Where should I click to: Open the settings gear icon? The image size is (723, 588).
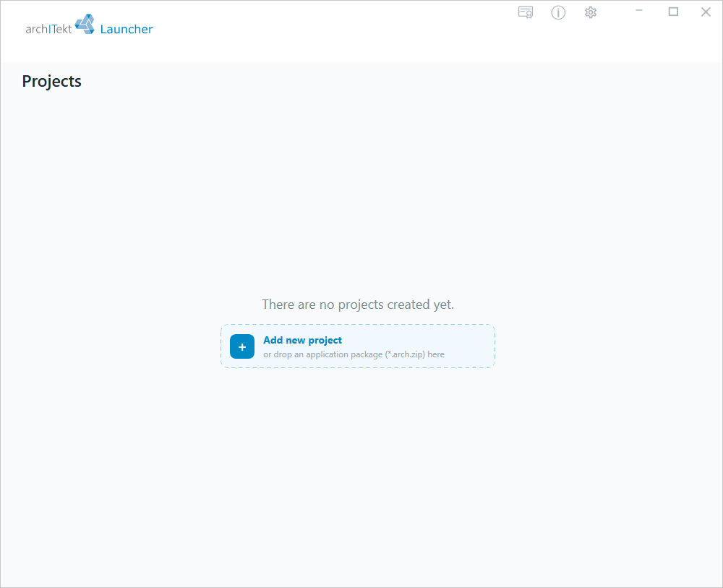click(x=591, y=12)
